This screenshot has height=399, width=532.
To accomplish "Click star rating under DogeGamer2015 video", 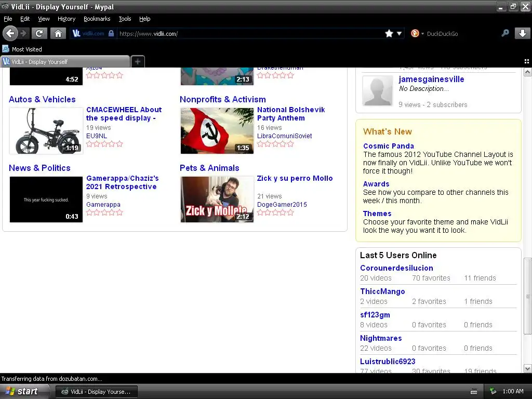I will click(x=275, y=212).
